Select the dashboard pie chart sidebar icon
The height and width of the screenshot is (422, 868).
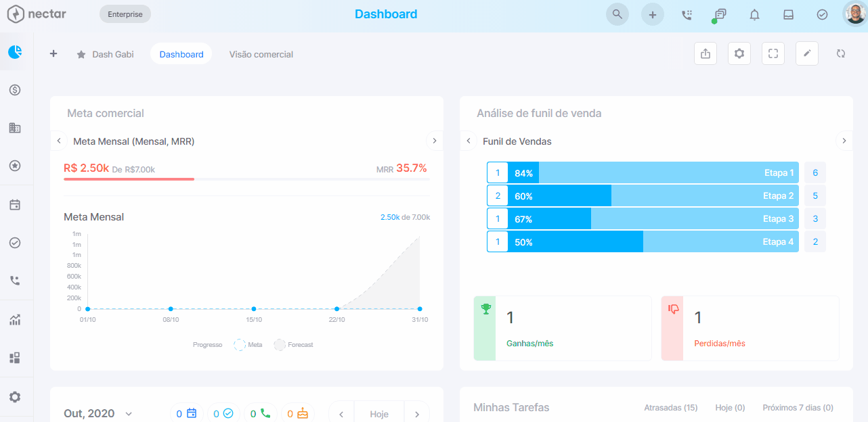(x=15, y=51)
